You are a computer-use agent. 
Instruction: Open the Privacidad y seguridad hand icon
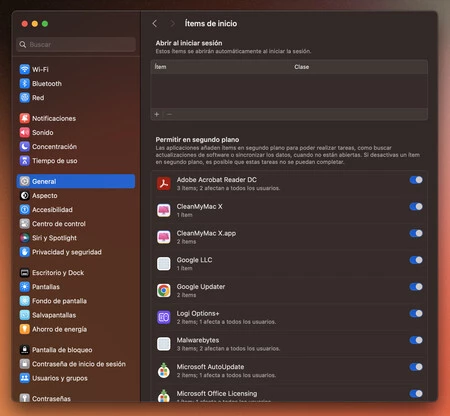click(24, 252)
